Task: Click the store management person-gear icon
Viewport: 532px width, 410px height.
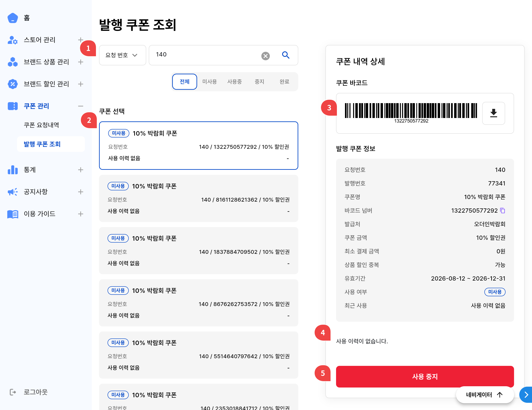Action: [x=13, y=40]
